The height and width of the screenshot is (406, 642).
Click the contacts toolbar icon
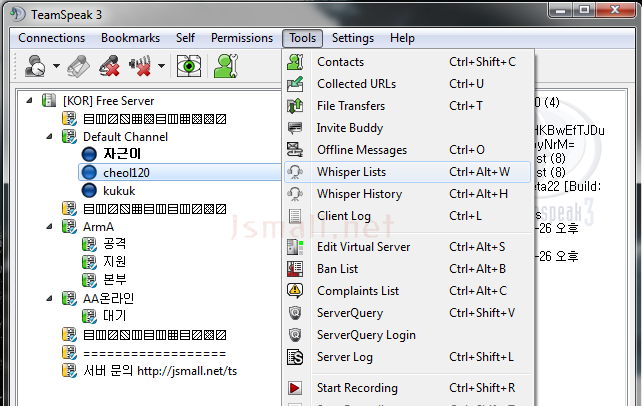(x=226, y=66)
